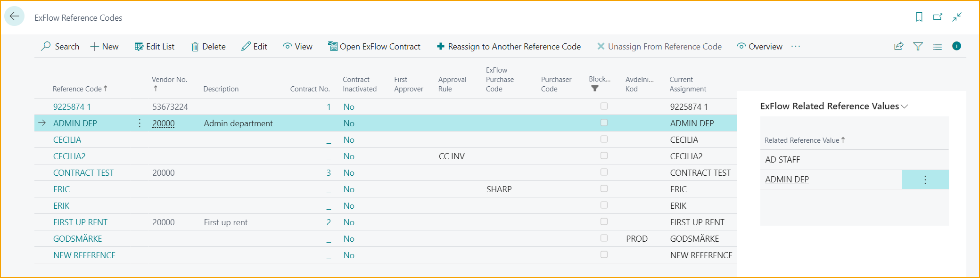980x278 pixels.
Task: Open contract number 2 for FIRST UP RENT
Action: click(x=329, y=222)
